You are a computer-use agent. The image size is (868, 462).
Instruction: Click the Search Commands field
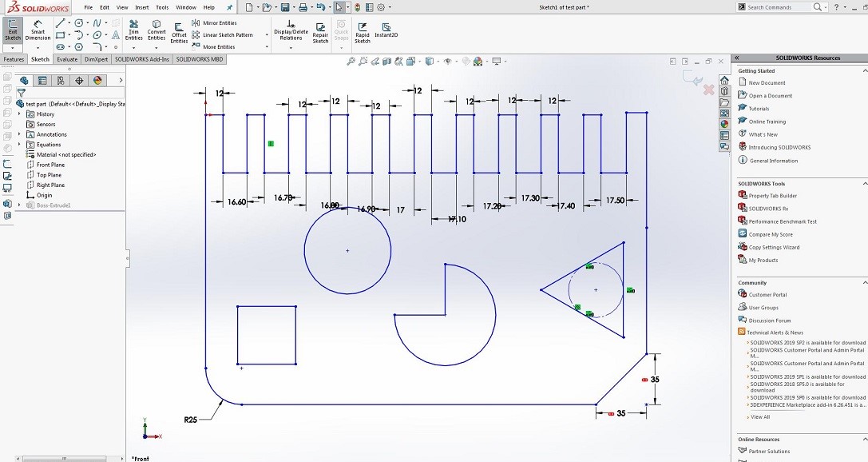point(779,7)
